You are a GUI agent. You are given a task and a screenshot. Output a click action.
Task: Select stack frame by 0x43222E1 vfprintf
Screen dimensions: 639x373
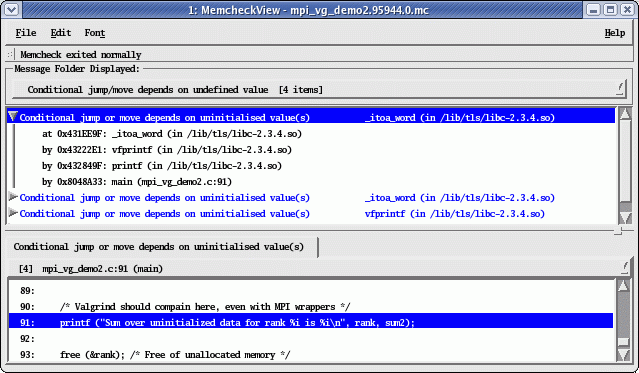167,150
